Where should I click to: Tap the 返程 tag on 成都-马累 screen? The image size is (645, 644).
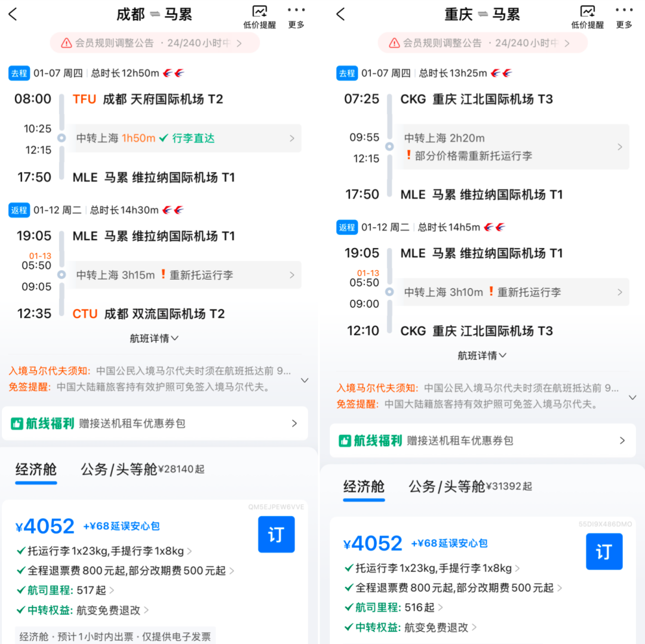(x=19, y=210)
